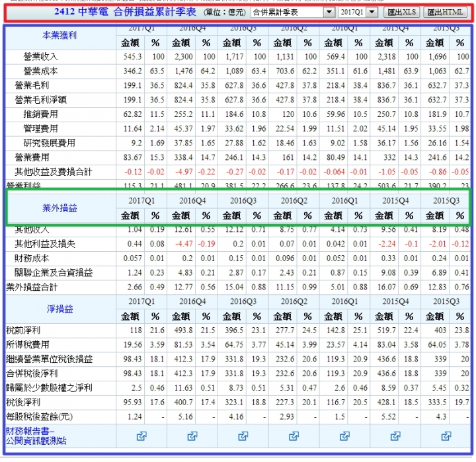Open the 2017Q1 quarter dropdown
The width and height of the screenshot is (476, 462).
point(358,13)
